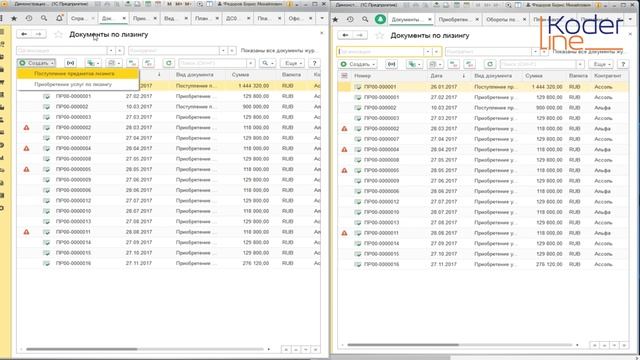Screen dimensions: 640x360
Task: Click green notifications bell in right window
Action: (x=380, y=19)
